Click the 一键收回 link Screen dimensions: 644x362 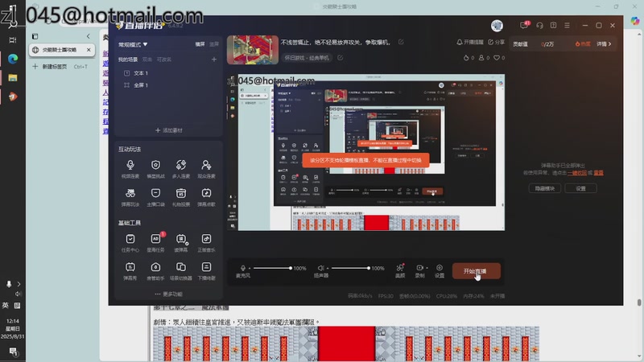(577, 173)
